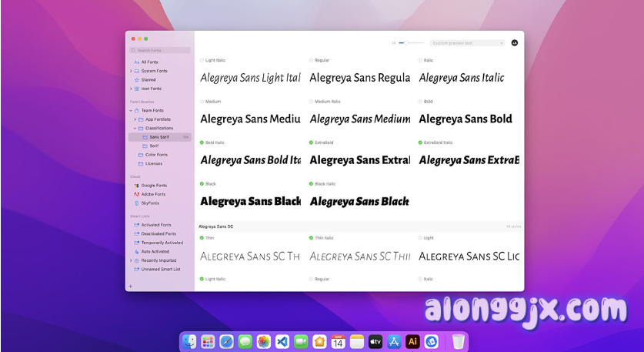Open the Deactivated Fonts smart list

pyautogui.click(x=158, y=233)
